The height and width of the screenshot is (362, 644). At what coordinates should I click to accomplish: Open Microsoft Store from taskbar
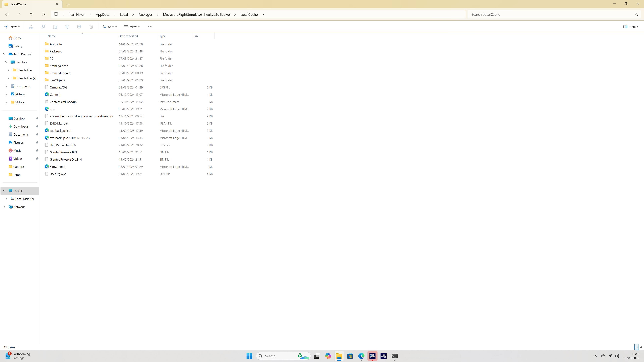click(350, 356)
